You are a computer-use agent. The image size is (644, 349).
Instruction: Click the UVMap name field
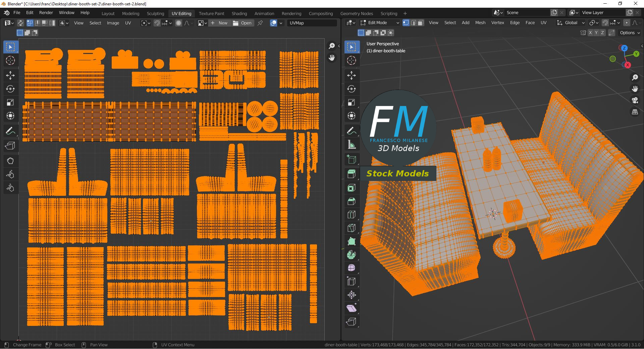tap(312, 23)
